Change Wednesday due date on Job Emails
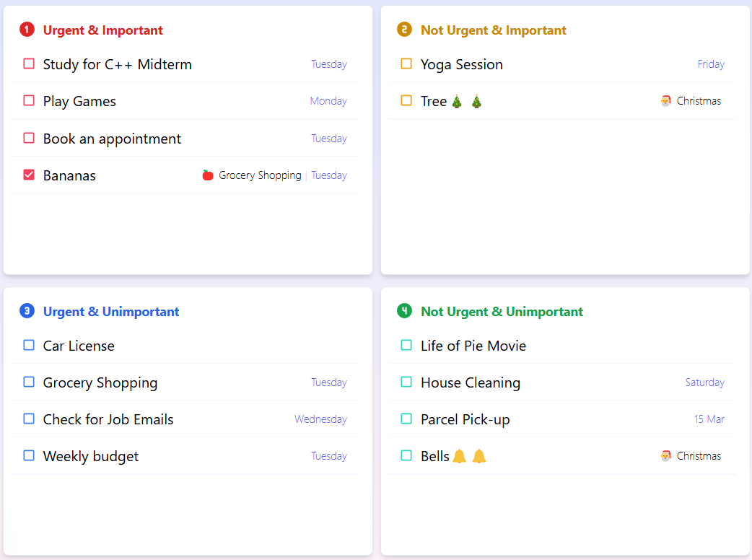 [320, 419]
